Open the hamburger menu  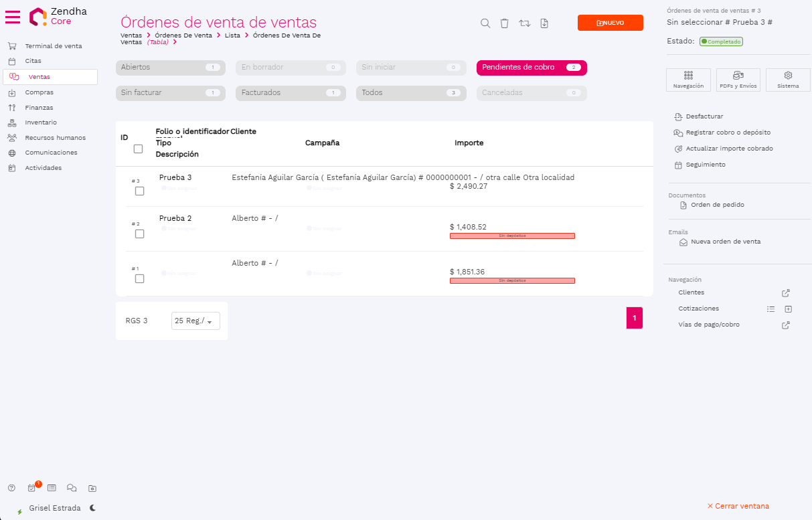[x=13, y=17]
